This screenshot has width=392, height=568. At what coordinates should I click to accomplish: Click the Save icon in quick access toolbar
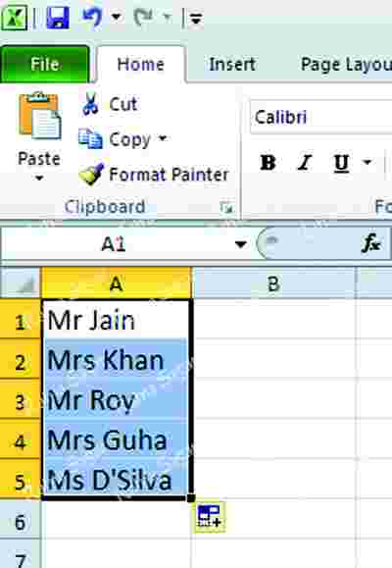pos(58,18)
